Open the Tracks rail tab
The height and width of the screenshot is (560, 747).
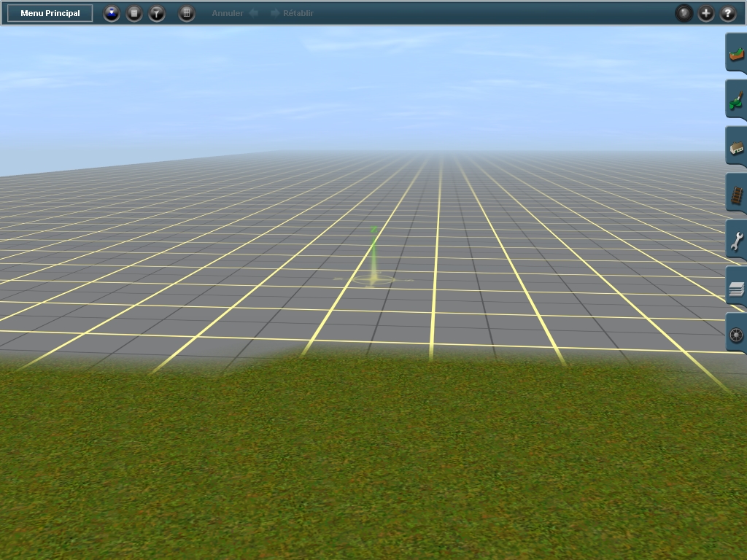click(x=736, y=193)
